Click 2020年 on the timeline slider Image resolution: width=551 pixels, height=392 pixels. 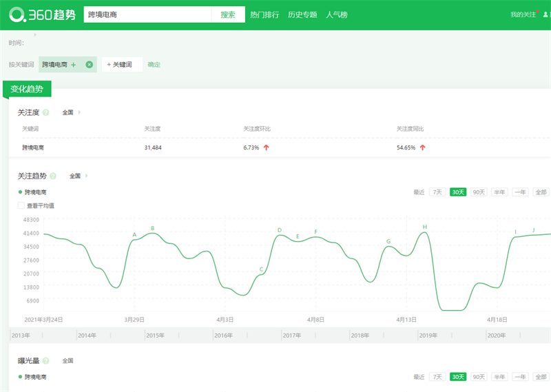[497, 336]
